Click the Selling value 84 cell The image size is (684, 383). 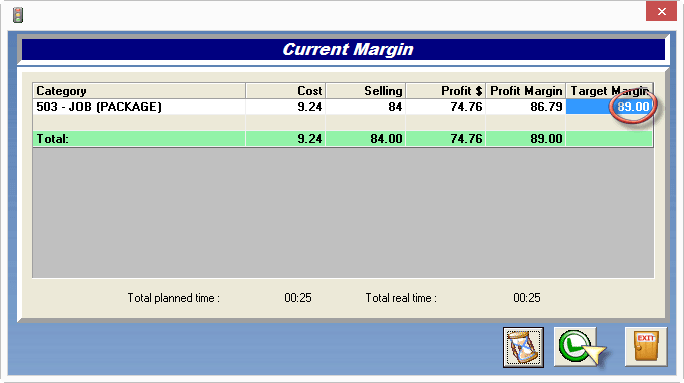pyautogui.click(x=366, y=107)
